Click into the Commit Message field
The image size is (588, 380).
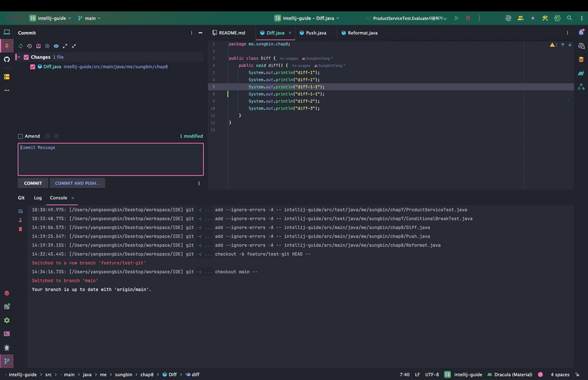coord(110,159)
